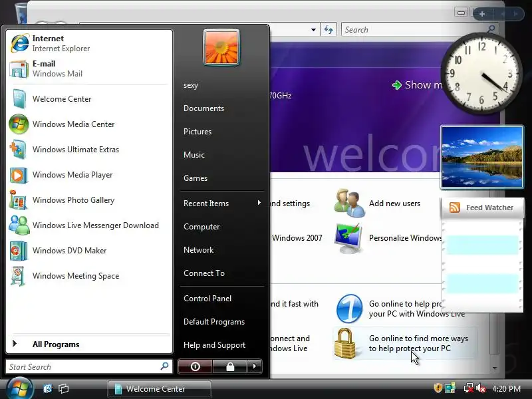Click the Start Search input field
The width and height of the screenshot is (532, 399).
pyautogui.click(x=83, y=367)
